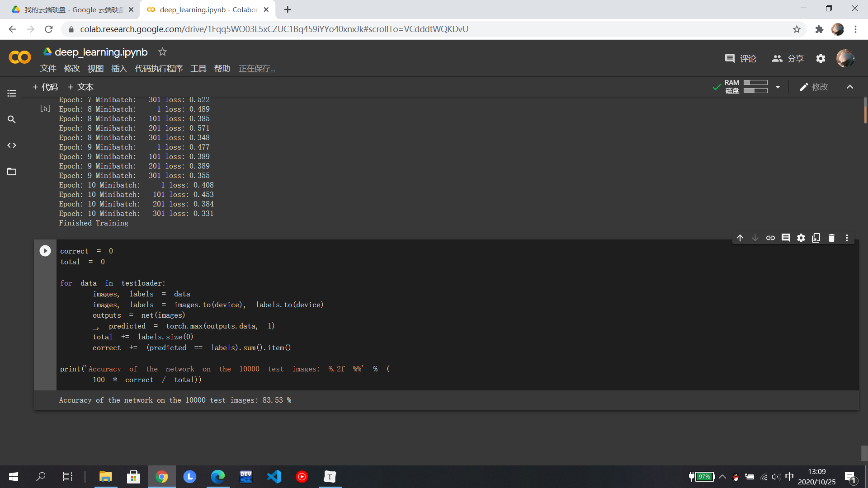The image size is (868, 488).
Task: Open the code snippets sidebar panel
Action: pyautogui.click(x=12, y=145)
